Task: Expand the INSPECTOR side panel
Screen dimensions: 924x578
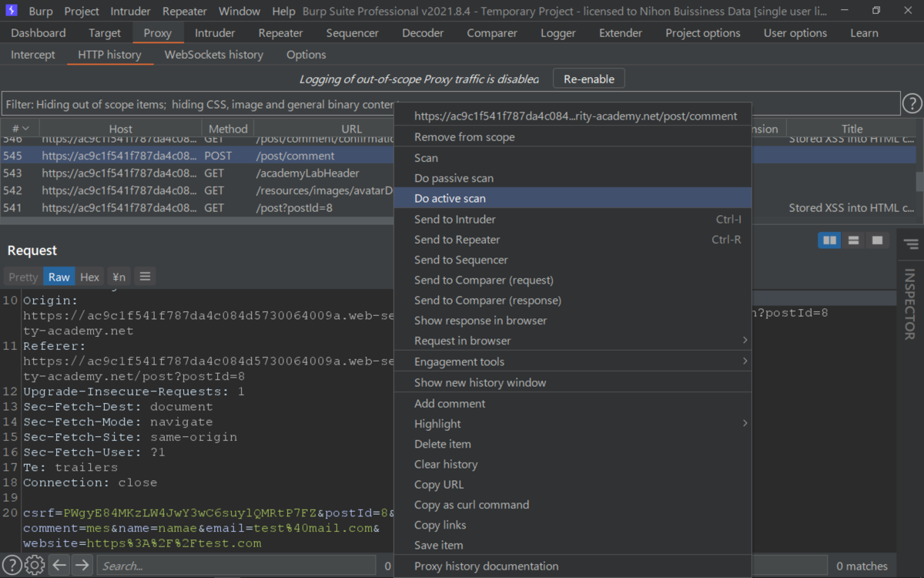Action: [x=909, y=304]
